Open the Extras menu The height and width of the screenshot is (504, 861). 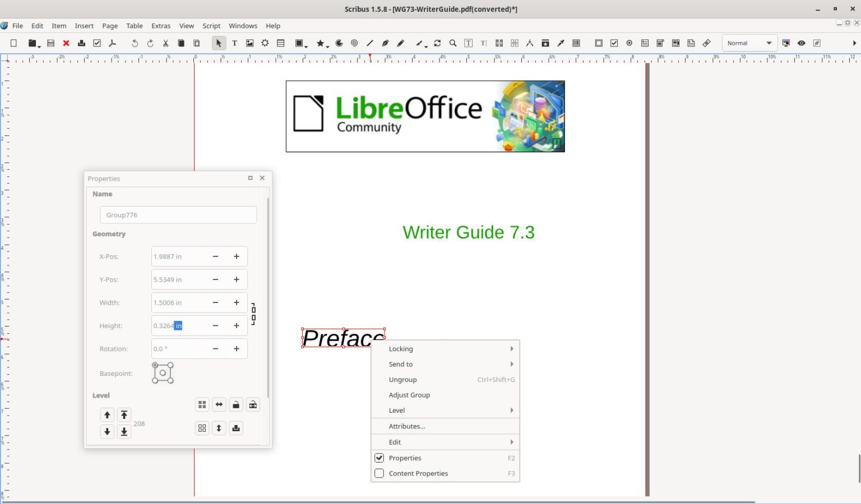point(161,26)
